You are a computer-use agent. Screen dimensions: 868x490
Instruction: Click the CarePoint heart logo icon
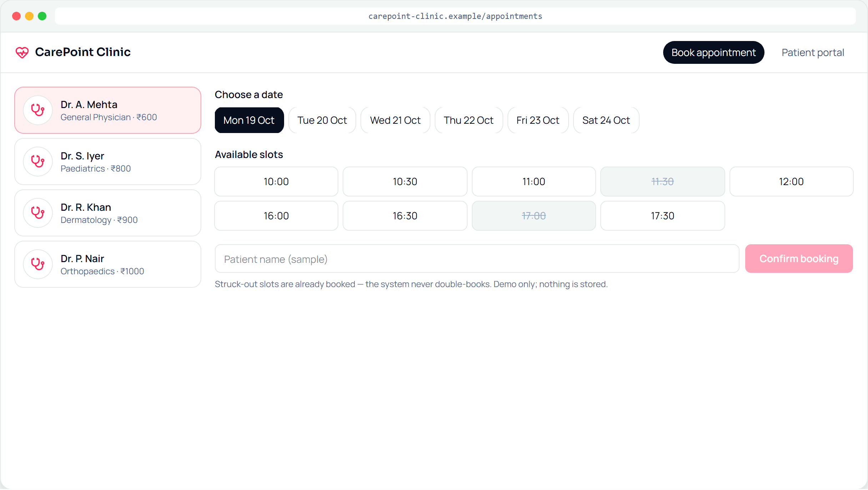(x=22, y=52)
